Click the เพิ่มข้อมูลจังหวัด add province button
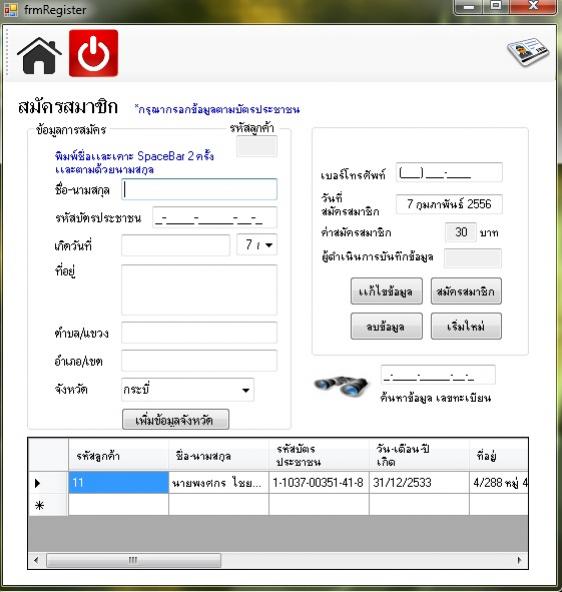562x592 pixels. point(176,419)
